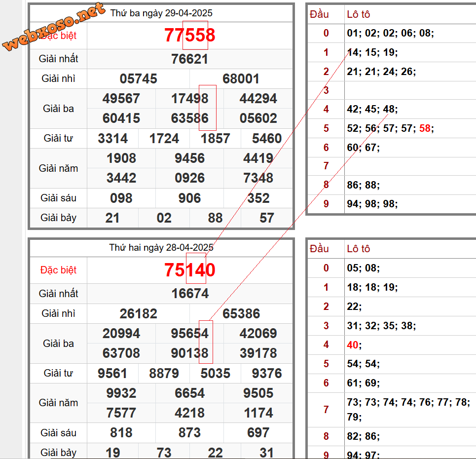Click the third prize number 42069

pyautogui.click(x=258, y=333)
